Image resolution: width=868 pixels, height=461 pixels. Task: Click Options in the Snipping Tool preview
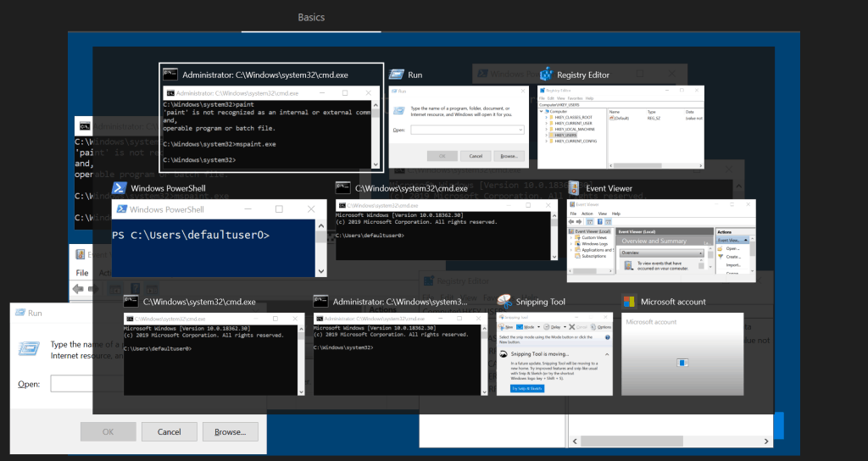(x=601, y=327)
